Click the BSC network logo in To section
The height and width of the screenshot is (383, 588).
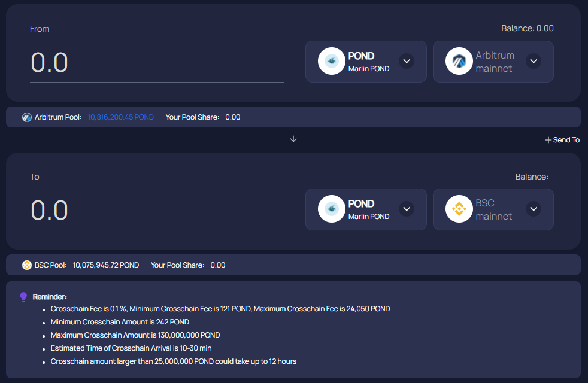[459, 209]
